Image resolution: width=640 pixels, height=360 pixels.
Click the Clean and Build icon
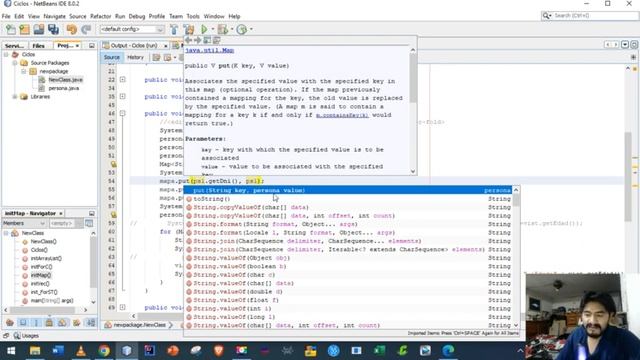pyautogui.click(x=189, y=29)
